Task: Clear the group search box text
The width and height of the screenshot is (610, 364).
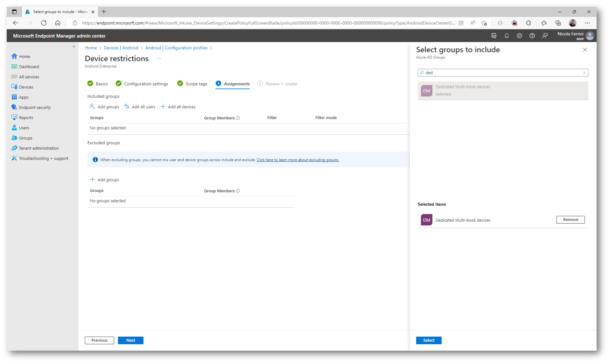Action: pyautogui.click(x=584, y=73)
